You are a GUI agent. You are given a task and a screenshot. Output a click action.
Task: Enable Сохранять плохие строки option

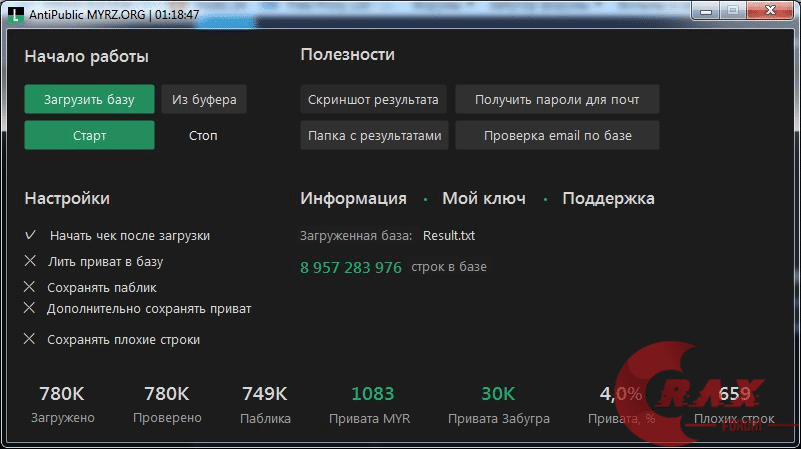pos(30,339)
